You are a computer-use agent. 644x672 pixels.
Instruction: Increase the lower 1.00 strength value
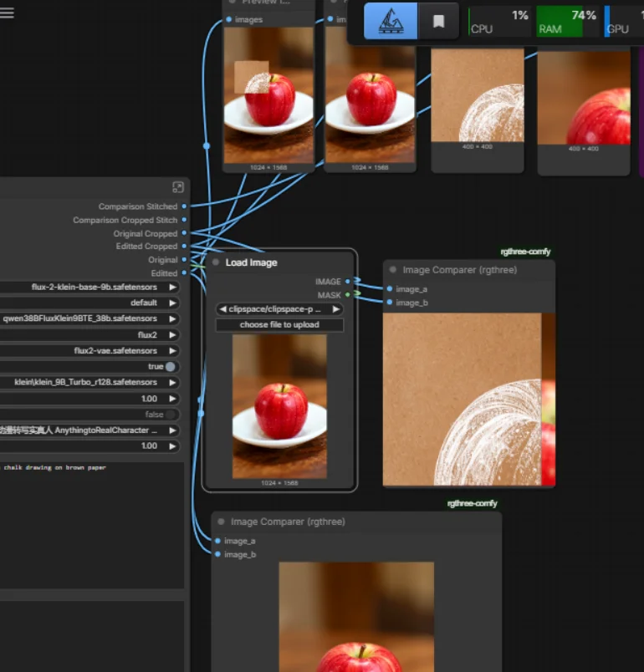click(x=172, y=446)
